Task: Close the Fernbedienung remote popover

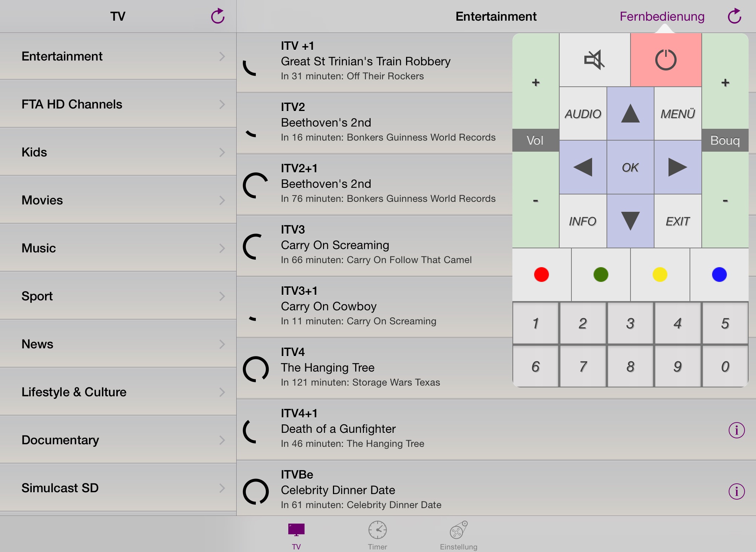Action: [661, 16]
